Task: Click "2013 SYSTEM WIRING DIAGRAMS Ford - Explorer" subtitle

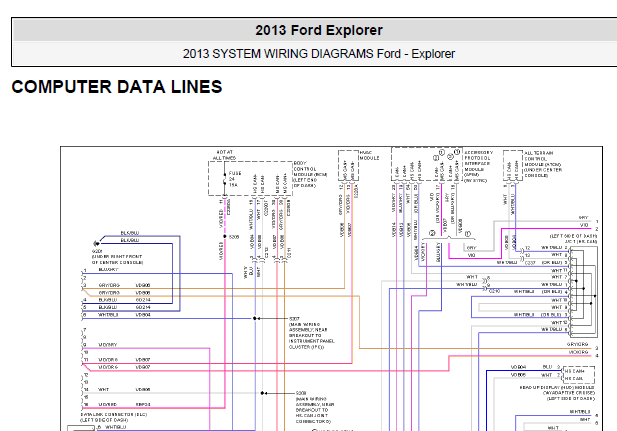Action: tap(319, 54)
